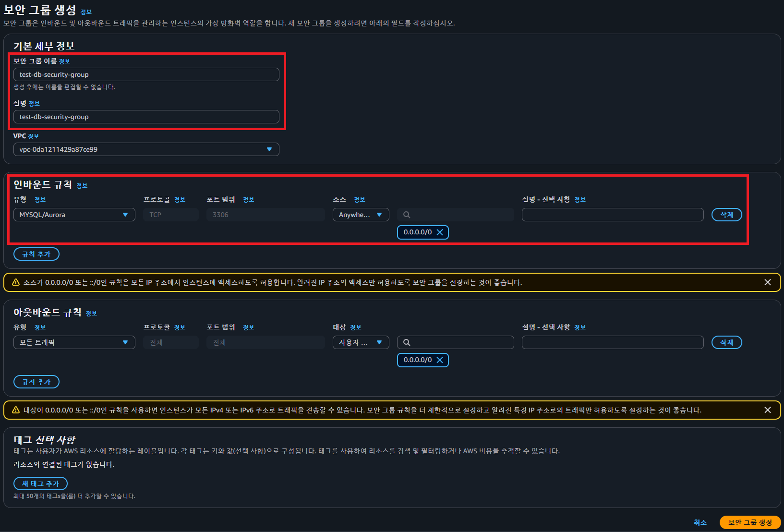Dismiss the outbound 0.0.0.0/0 destination warning

pyautogui.click(x=768, y=410)
